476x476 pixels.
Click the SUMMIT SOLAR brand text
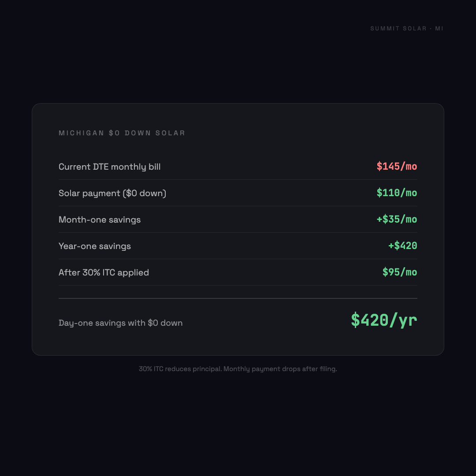tap(398, 29)
